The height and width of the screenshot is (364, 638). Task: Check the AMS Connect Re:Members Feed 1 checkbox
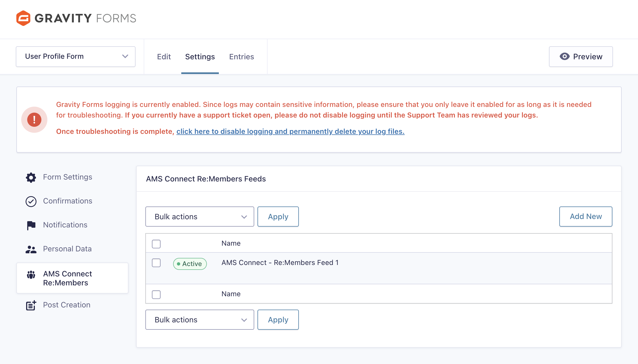(x=156, y=263)
